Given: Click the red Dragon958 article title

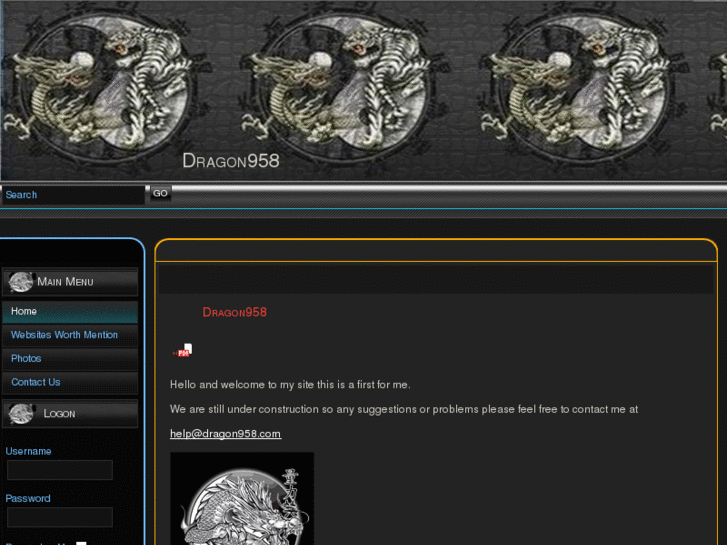Looking at the screenshot, I should (x=234, y=312).
